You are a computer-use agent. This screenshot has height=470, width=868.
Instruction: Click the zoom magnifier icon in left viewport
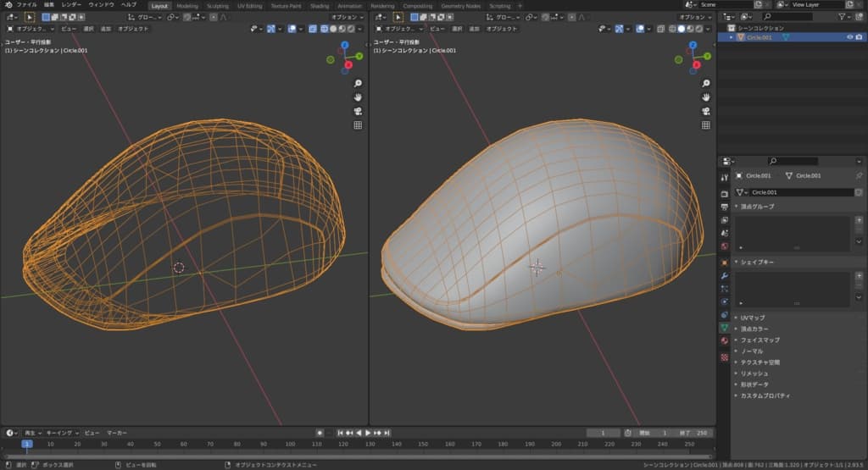(x=358, y=83)
